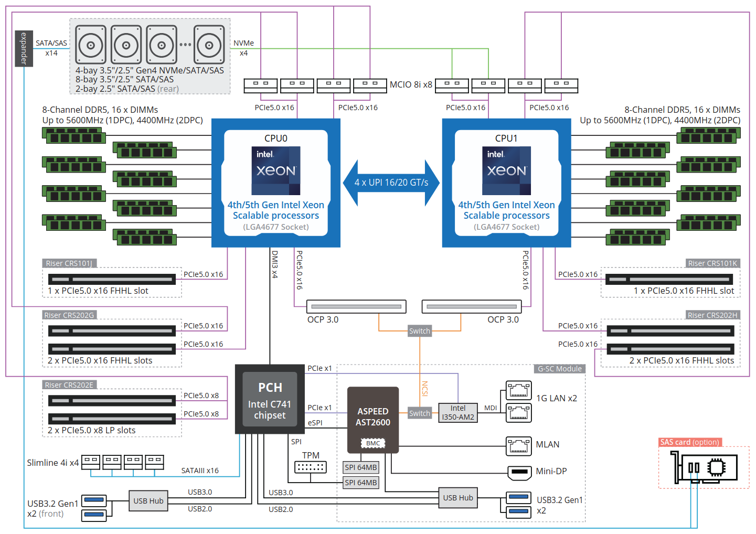Select the CPU0 Intel Xeon badge

pyautogui.click(x=276, y=170)
